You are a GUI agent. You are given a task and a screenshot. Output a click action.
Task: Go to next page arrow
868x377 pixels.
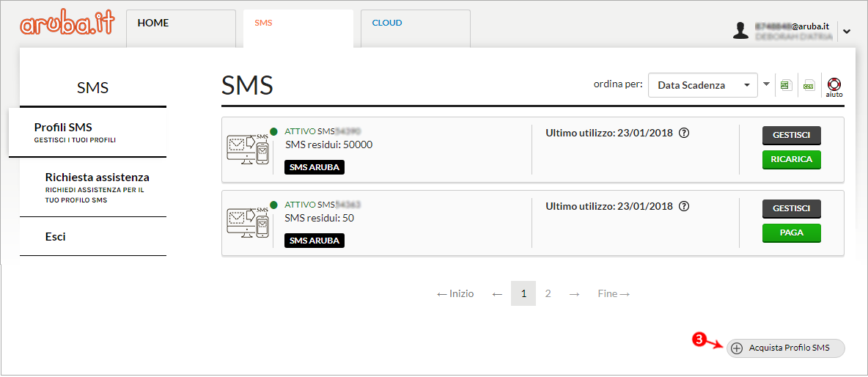click(575, 294)
